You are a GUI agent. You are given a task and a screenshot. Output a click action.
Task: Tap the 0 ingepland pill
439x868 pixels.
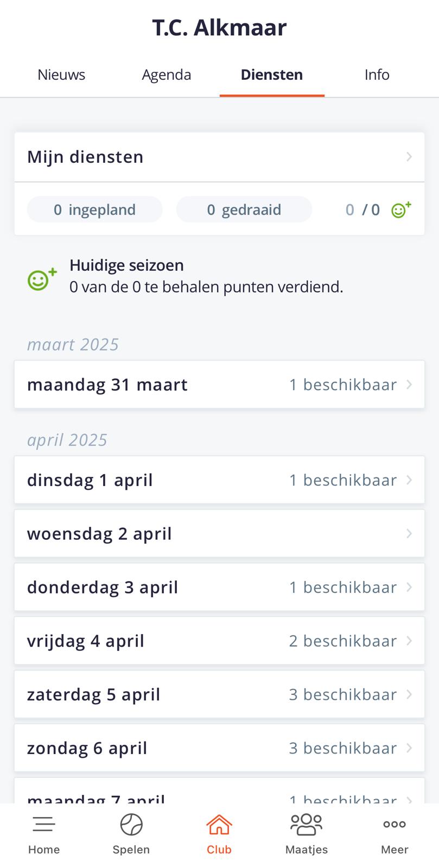95,209
